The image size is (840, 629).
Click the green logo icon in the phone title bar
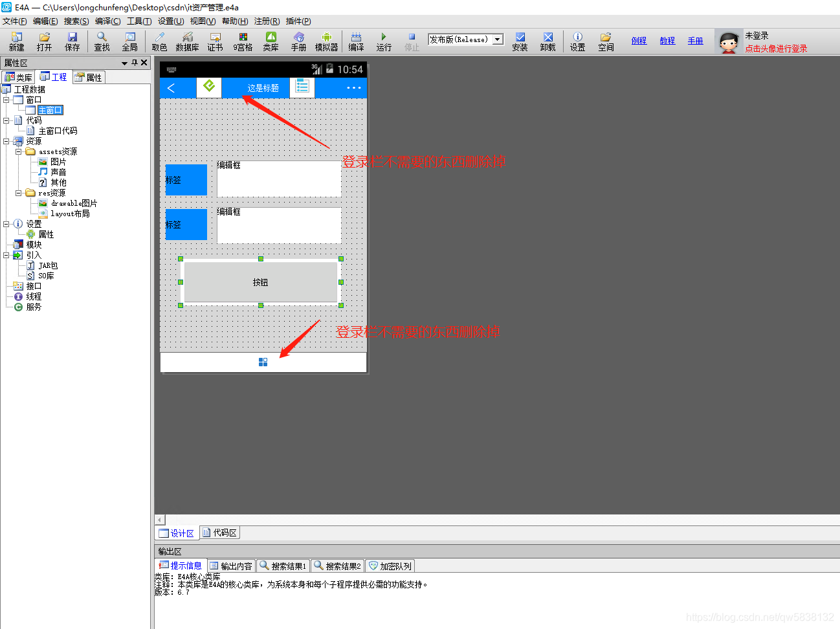209,86
